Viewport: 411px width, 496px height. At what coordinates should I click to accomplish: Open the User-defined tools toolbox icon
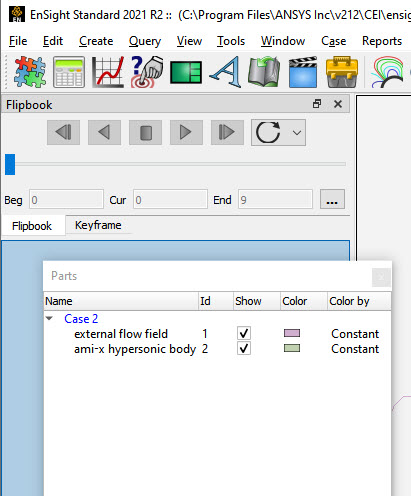[x=342, y=72]
